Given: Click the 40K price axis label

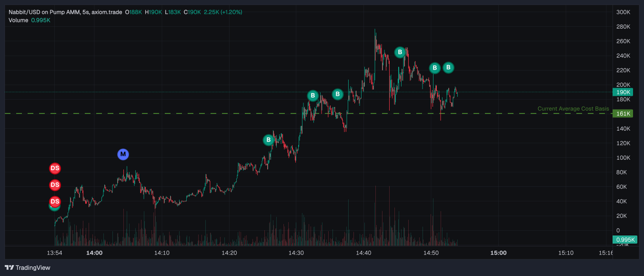Looking at the screenshot, I should click(x=623, y=201).
